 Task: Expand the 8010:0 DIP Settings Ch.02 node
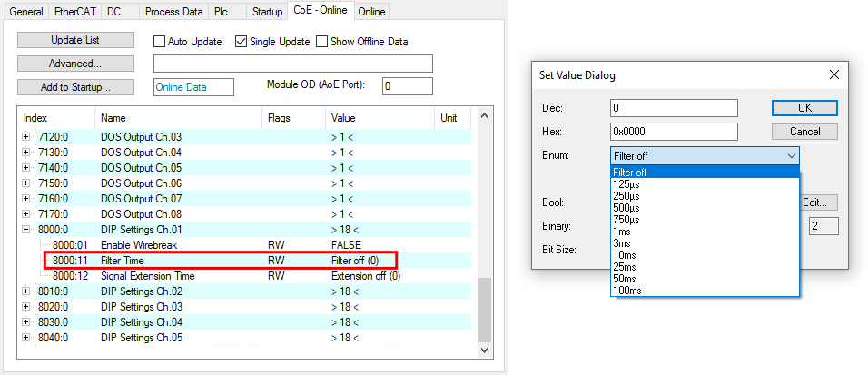click(x=26, y=291)
